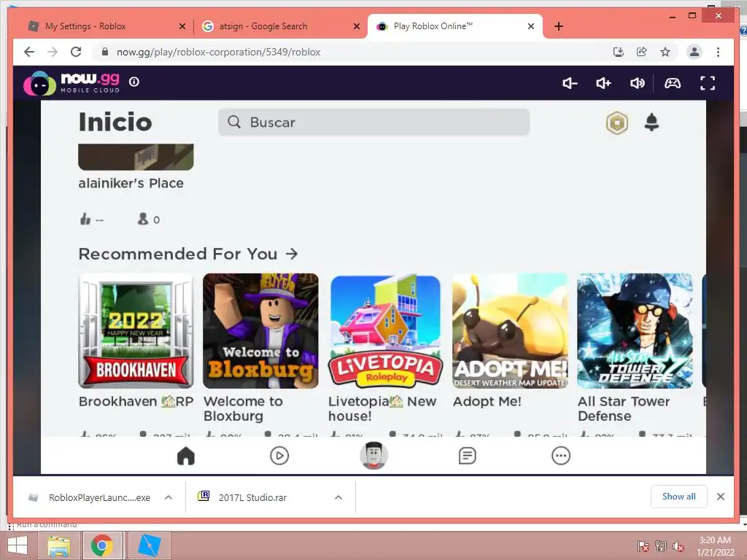Image resolution: width=747 pixels, height=560 pixels.
Task: Open Roblox Studio from the taskbar
Action: coord(149,545)
